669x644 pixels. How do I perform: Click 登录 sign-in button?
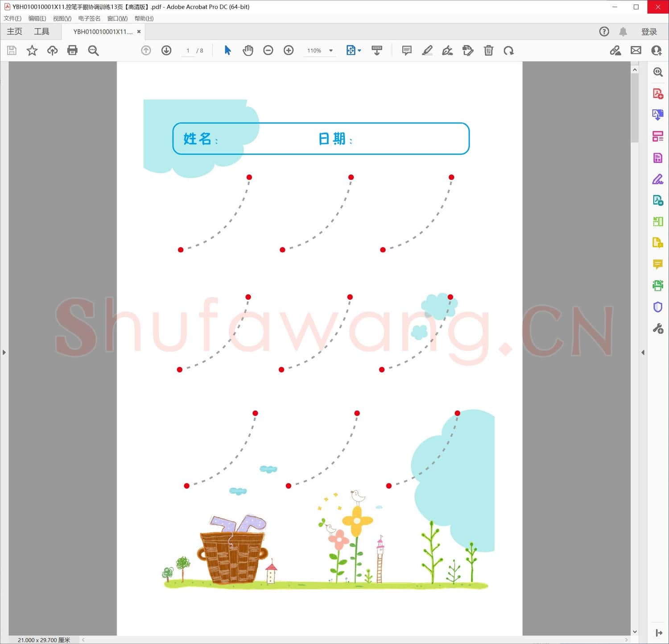(649, 32)
